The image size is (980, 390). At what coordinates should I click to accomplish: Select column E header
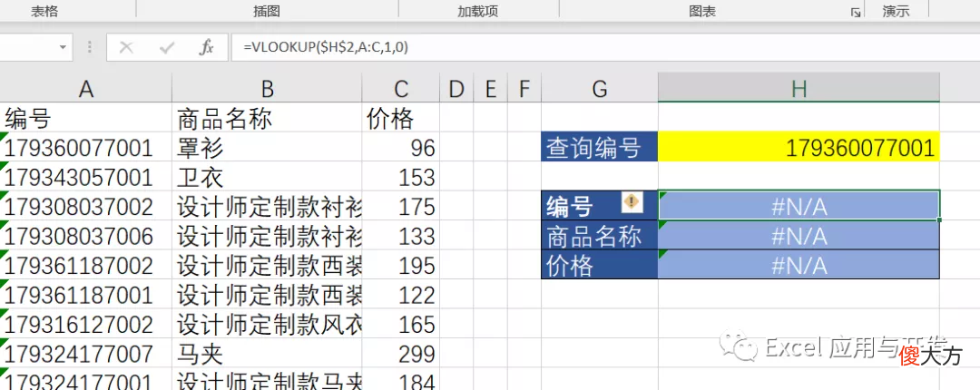coord(490,90)
